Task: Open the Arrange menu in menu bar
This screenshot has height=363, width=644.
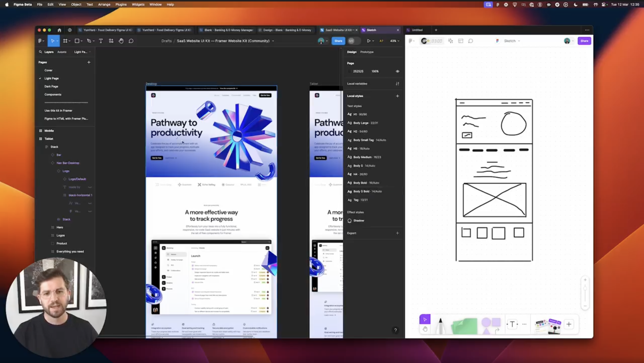Action: (x=104, y=4)
